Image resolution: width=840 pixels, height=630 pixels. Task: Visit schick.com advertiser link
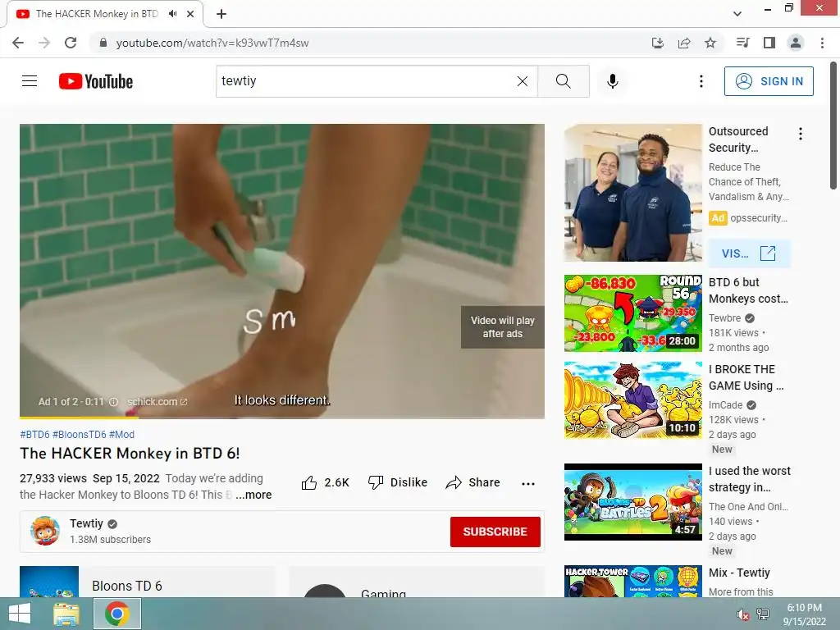(x=157, y=402)
